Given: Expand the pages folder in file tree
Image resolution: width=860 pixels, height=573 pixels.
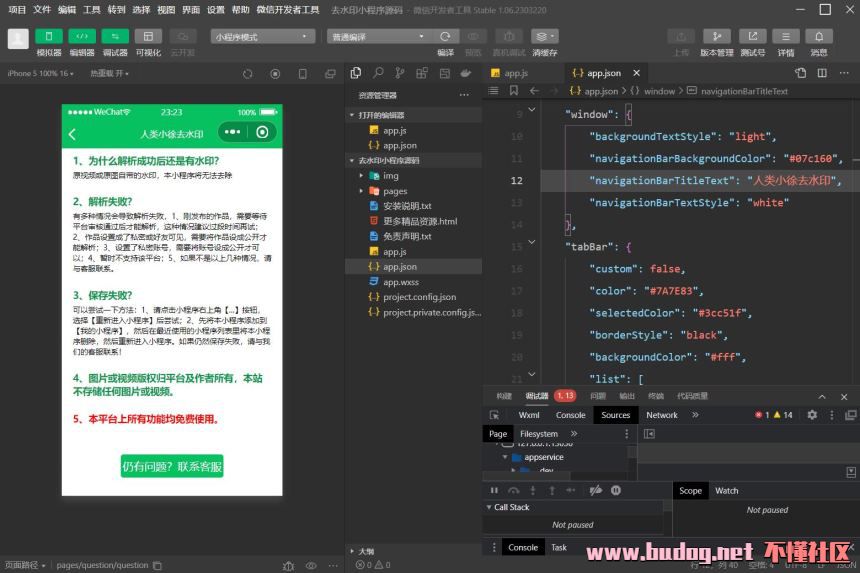Looking at the screenshot, I should pos(394,191).
